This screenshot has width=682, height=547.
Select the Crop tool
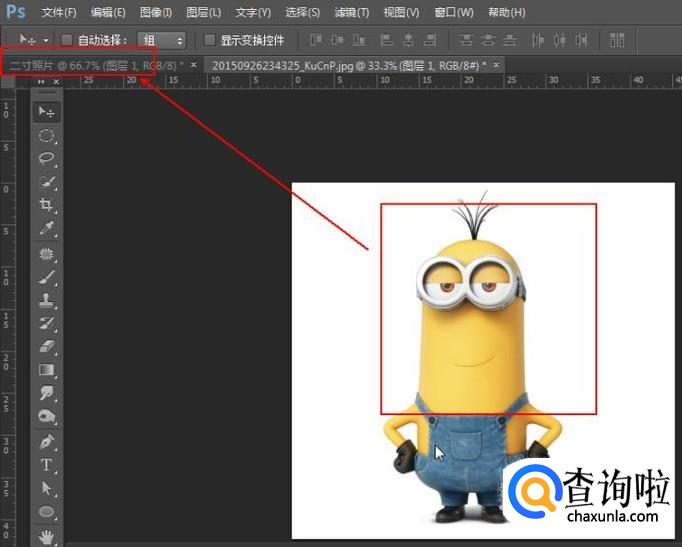pos(46,205)
